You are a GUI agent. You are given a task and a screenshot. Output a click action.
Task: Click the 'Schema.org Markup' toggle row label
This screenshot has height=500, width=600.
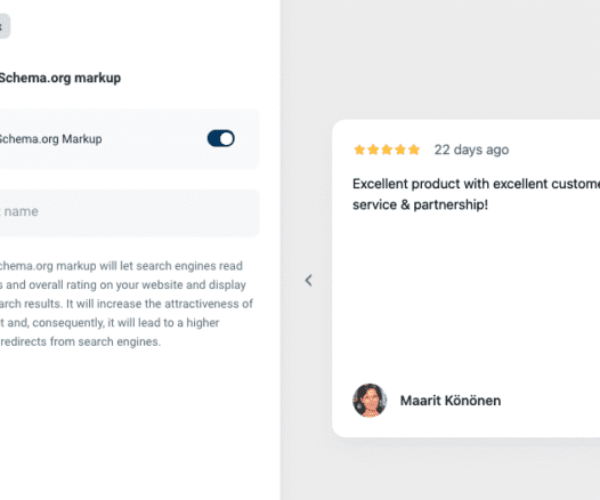[51, 139]
